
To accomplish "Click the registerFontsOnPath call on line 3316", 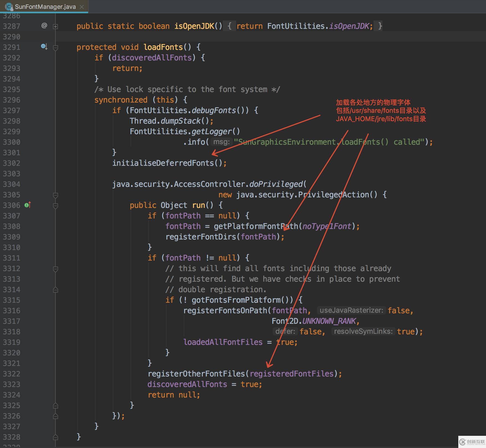I will coord(225,310).
